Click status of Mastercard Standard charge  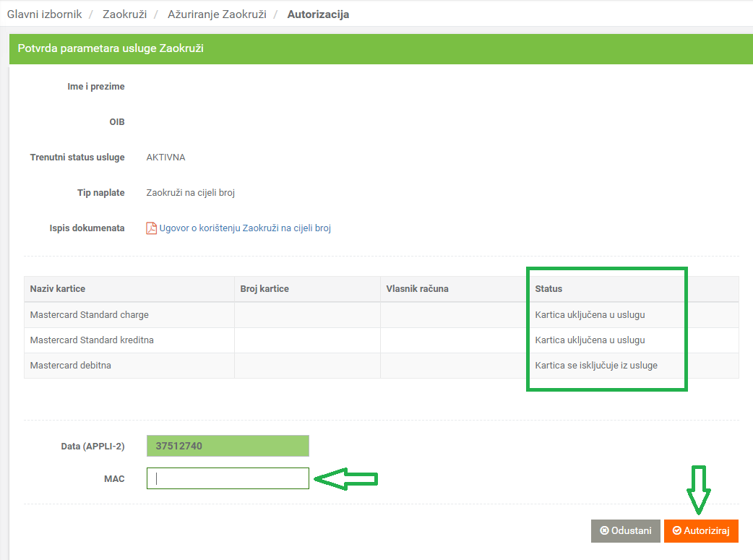590,314
